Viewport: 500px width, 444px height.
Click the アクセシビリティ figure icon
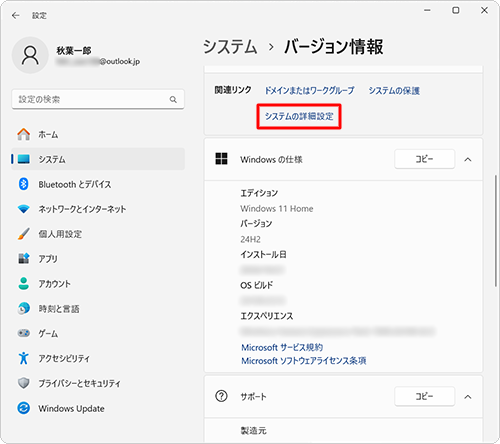pyautogui.click(x=24, y=358)
